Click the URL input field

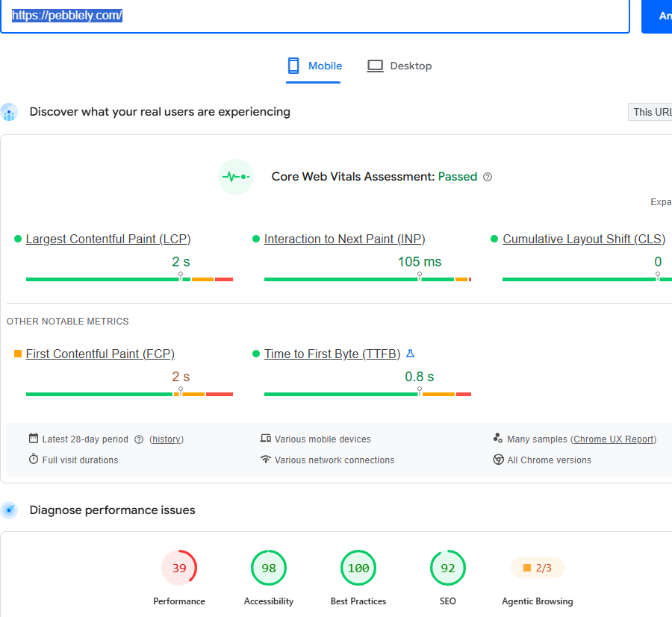315,16
